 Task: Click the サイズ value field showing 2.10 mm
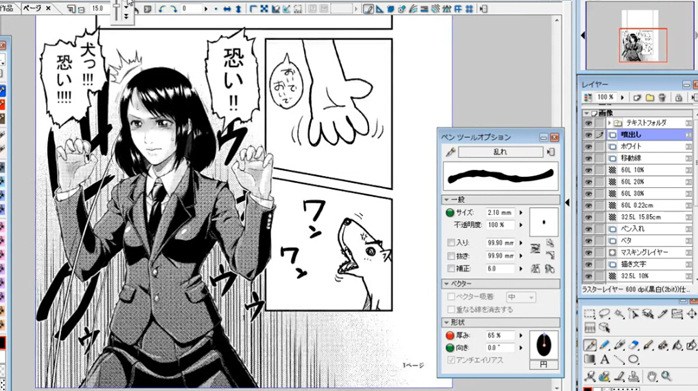point(500,213)
